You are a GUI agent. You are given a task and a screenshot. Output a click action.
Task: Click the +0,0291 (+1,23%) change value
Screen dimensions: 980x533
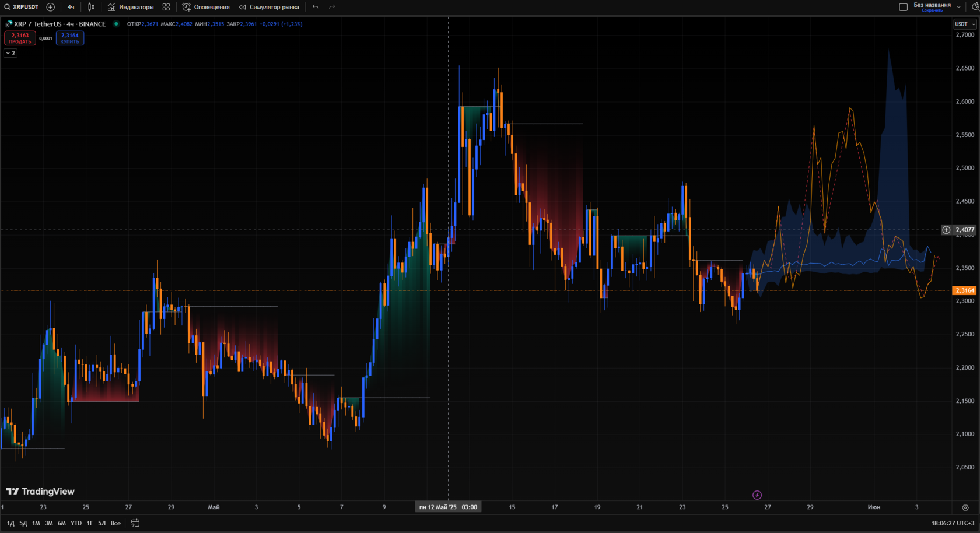coord(281,24)
